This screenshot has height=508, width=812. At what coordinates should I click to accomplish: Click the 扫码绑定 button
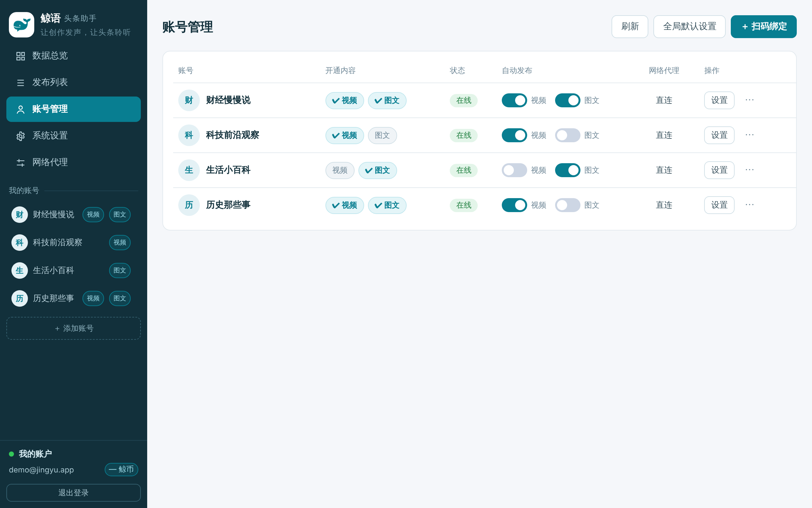point(763,27)
